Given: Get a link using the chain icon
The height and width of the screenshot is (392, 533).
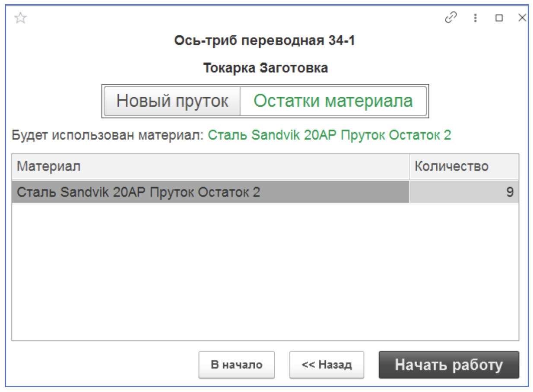Looking at the screenshot, I should coord(451,18).
